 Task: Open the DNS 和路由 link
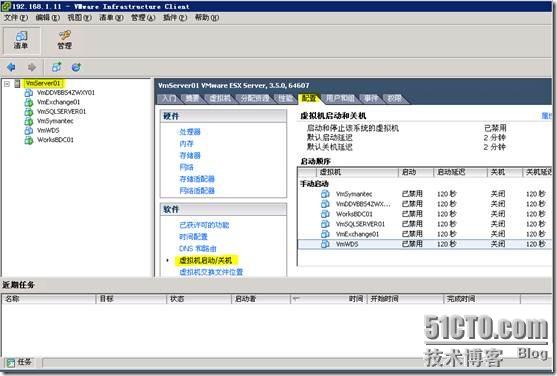[198, 248]
